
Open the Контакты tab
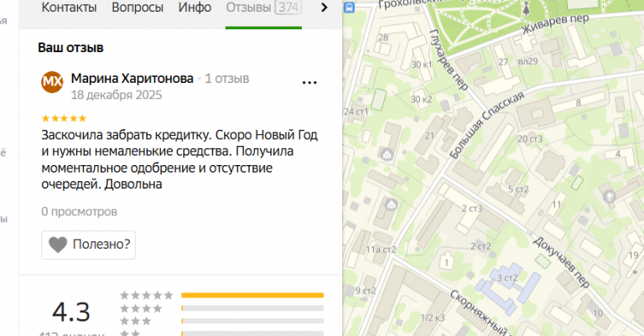(69, 8)
